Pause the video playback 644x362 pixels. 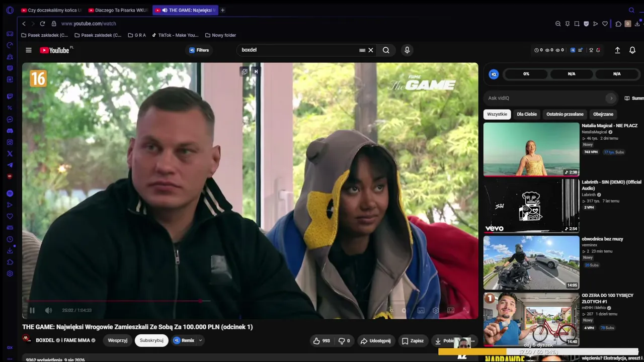(32, 310)
